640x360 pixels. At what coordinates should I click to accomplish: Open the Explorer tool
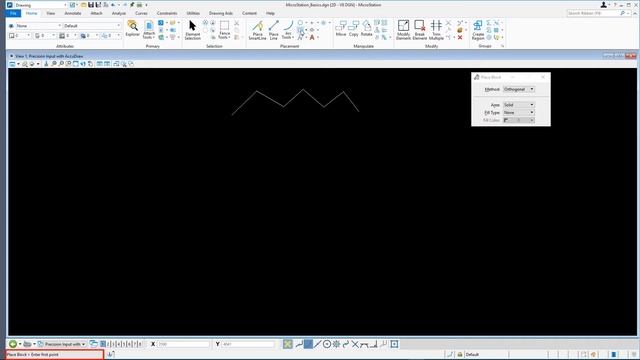coord(132,29)
